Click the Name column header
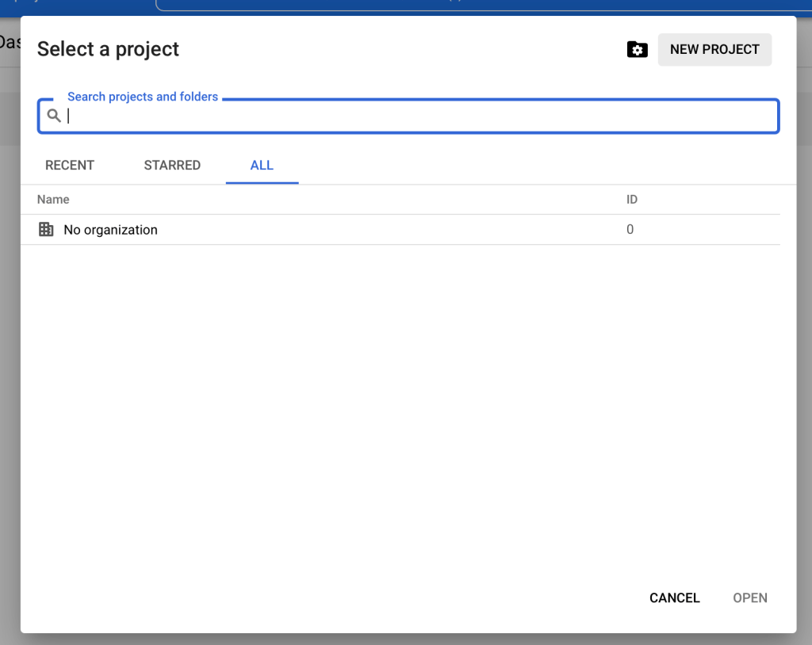This screenshot has height=645, width=812. click(53, 200)
